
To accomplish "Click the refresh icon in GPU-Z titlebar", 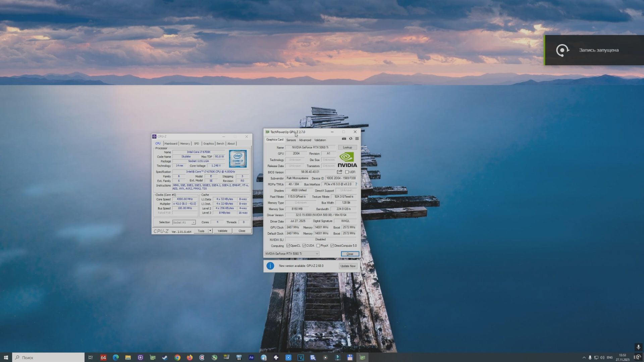I will pos(351,139).
